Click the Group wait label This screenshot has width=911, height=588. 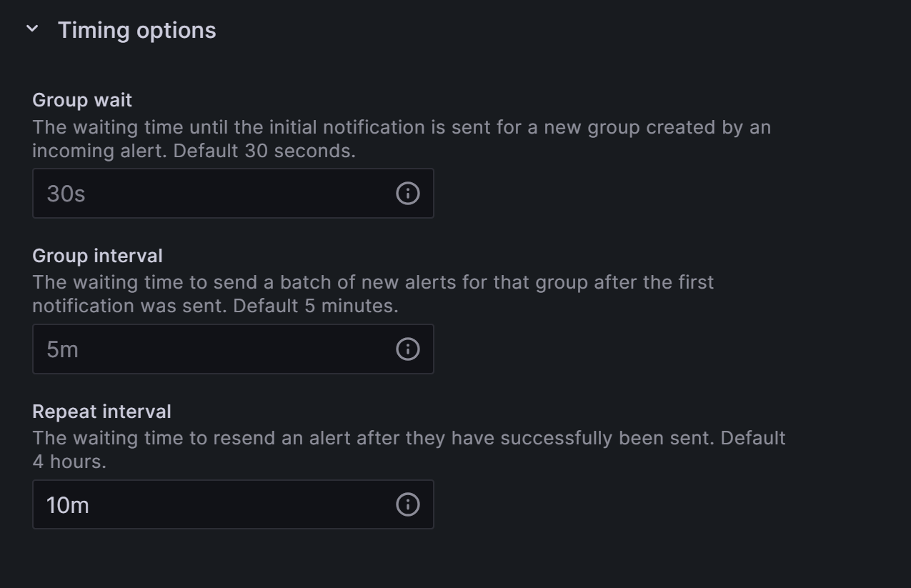coord(82,100)
